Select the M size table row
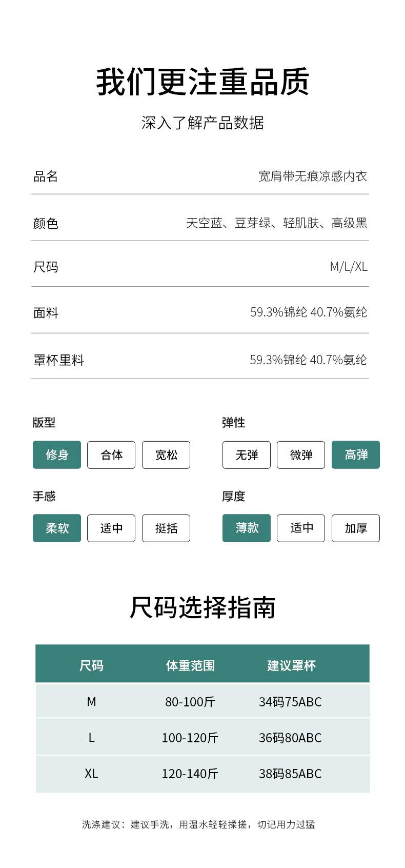 202,701
